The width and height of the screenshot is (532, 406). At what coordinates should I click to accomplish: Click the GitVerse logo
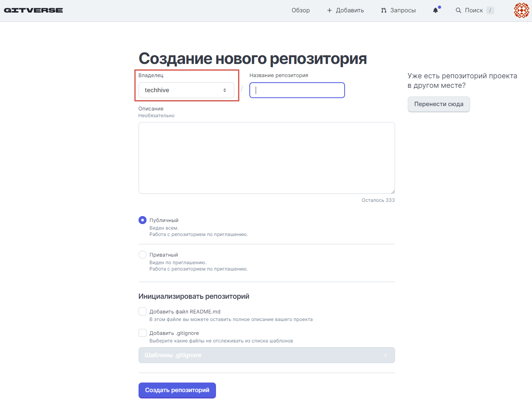pos(33,10)
